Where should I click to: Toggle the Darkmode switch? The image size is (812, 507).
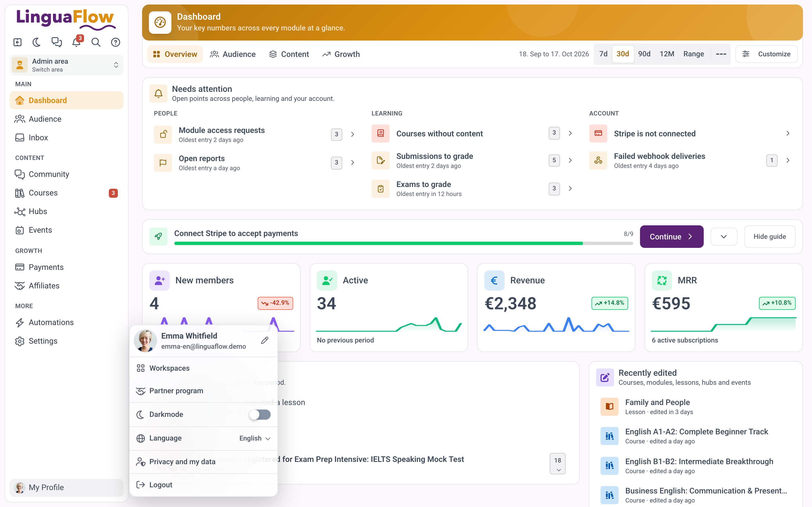click(260, 414)
